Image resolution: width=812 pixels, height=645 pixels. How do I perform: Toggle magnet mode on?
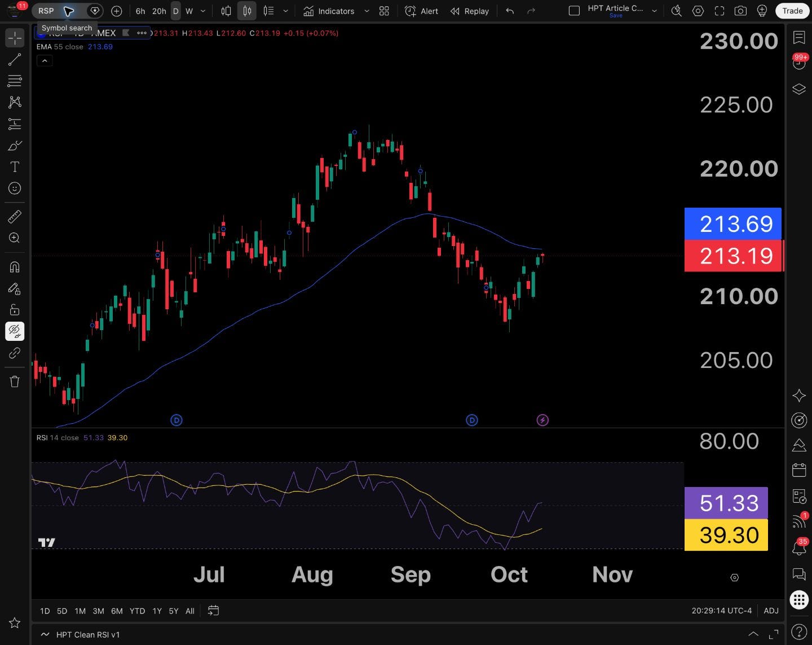(15, 266)
